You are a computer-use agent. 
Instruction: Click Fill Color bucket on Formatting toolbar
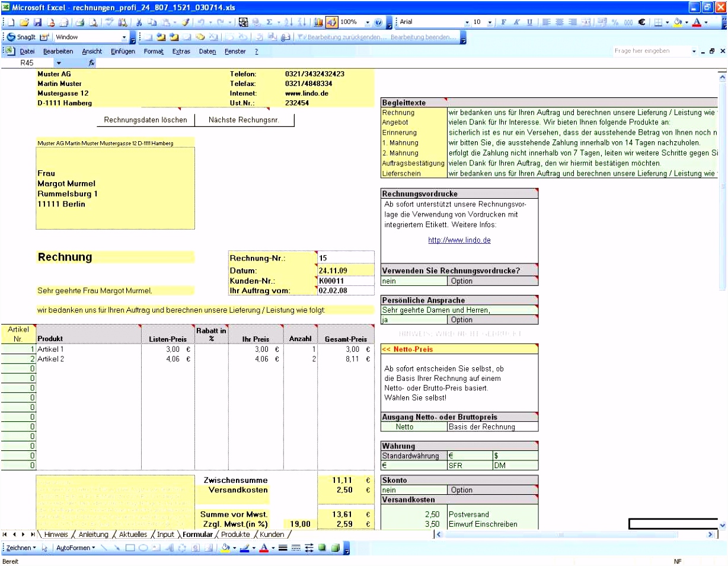point(678,23)
